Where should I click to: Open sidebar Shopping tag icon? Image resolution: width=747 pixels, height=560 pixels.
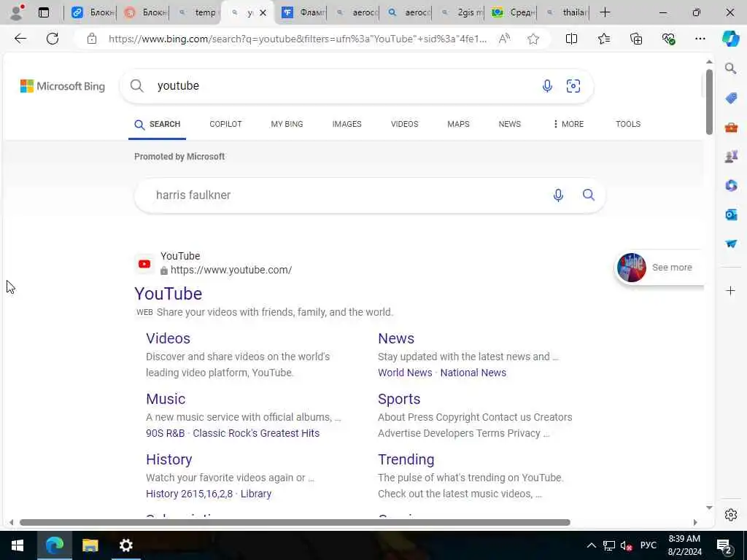pos(731,98)
